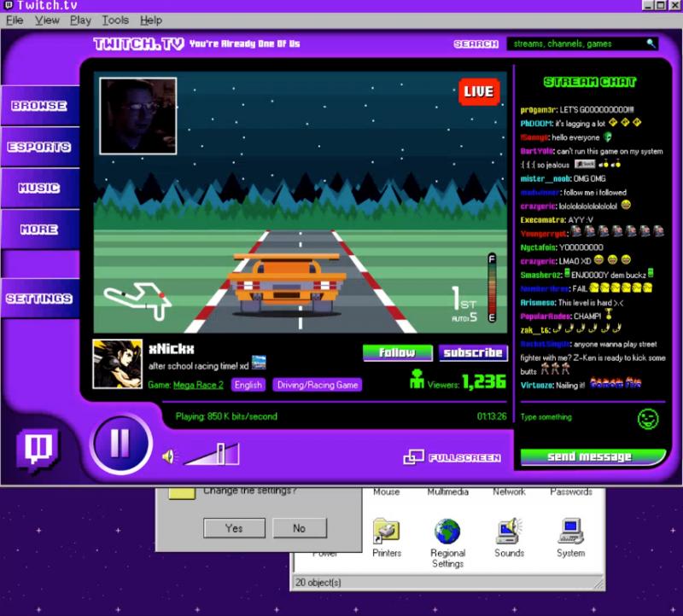Image resolution: width=683 pixels, height=616 pixels.
Task: Click the Twitch glitch logo icon
Action: click(38, 450)
